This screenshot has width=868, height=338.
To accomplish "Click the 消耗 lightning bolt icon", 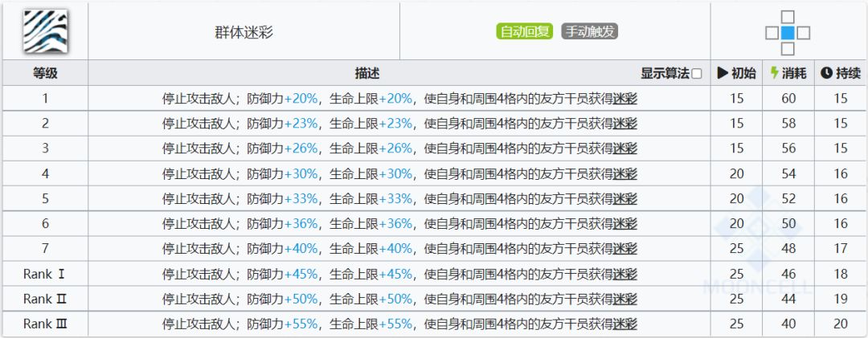I will [x=775, y=73].
